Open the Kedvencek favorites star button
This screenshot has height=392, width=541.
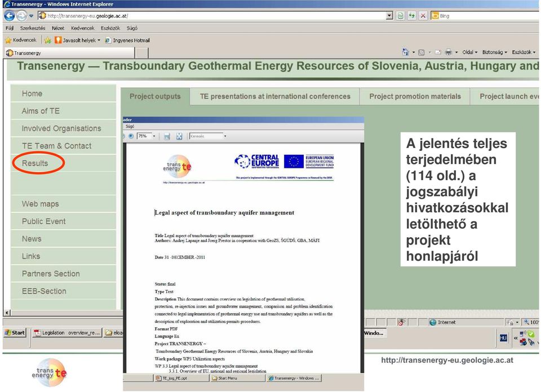[x=21, y=41]
